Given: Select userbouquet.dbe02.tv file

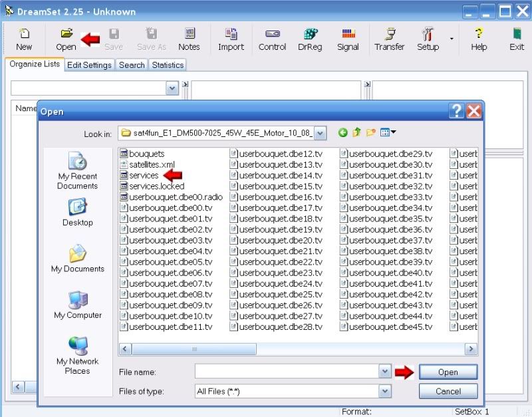Looking at the screenshot, I should [166, 229].
